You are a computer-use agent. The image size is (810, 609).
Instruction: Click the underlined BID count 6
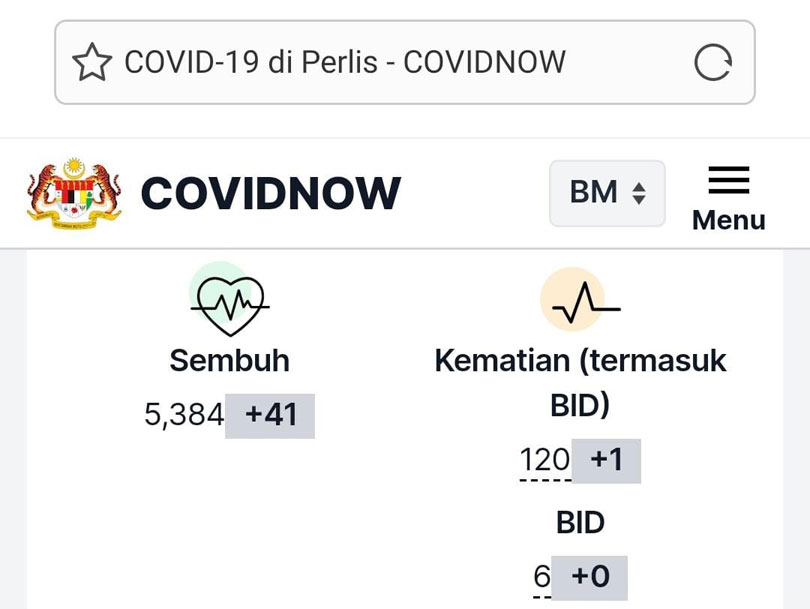point(542,576)
